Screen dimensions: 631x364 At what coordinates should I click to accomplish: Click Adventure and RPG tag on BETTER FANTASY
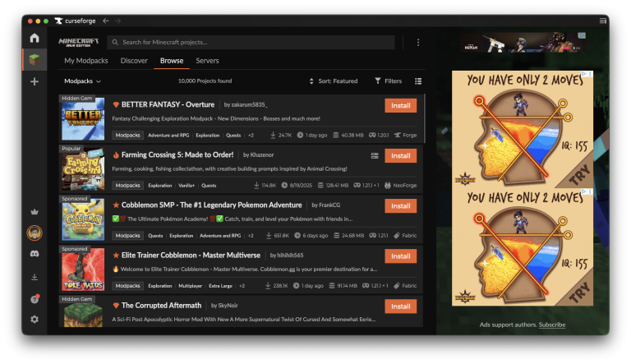pyautogui.click(x=168, y=136)
